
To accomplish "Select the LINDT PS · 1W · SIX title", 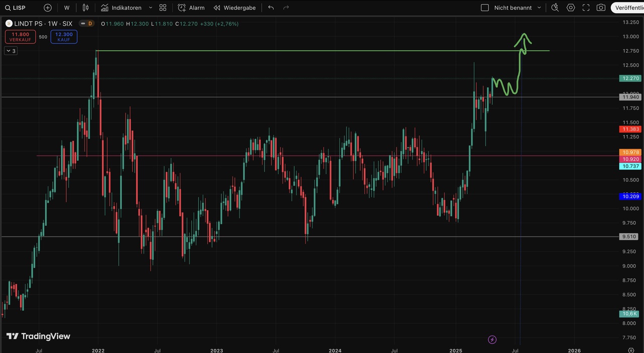I will coord(44,24).
